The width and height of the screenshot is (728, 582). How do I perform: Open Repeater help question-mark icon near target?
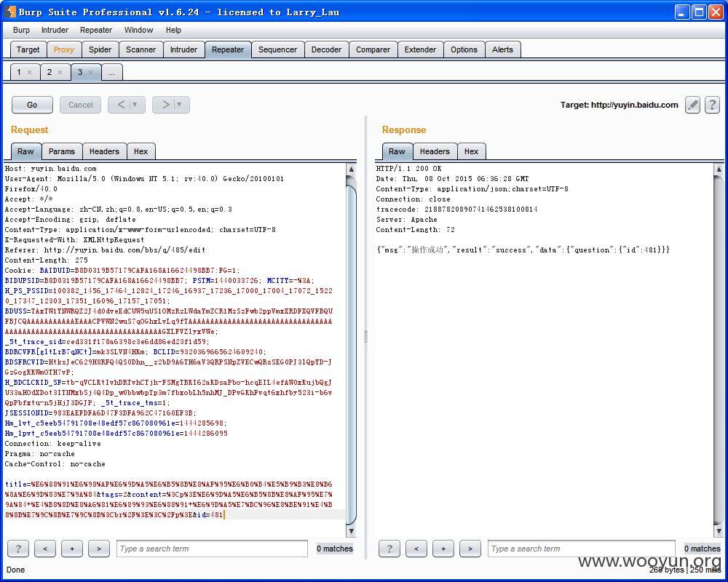tap(712, 105)
